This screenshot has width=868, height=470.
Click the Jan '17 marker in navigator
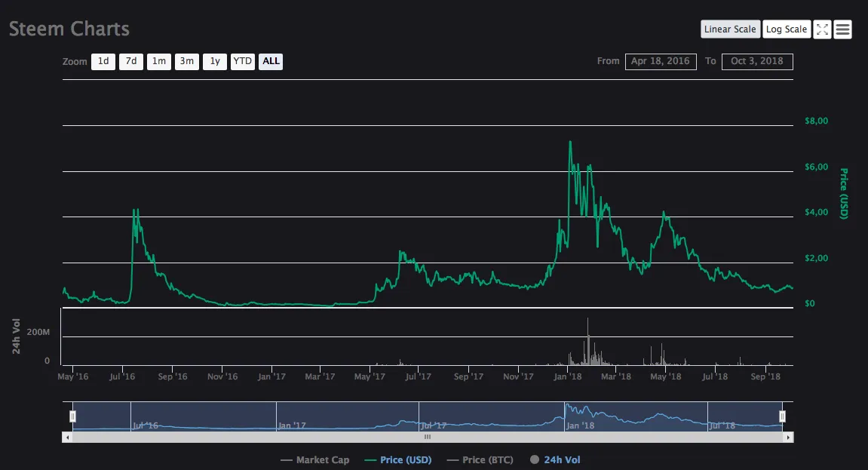(x=292, y=425)
